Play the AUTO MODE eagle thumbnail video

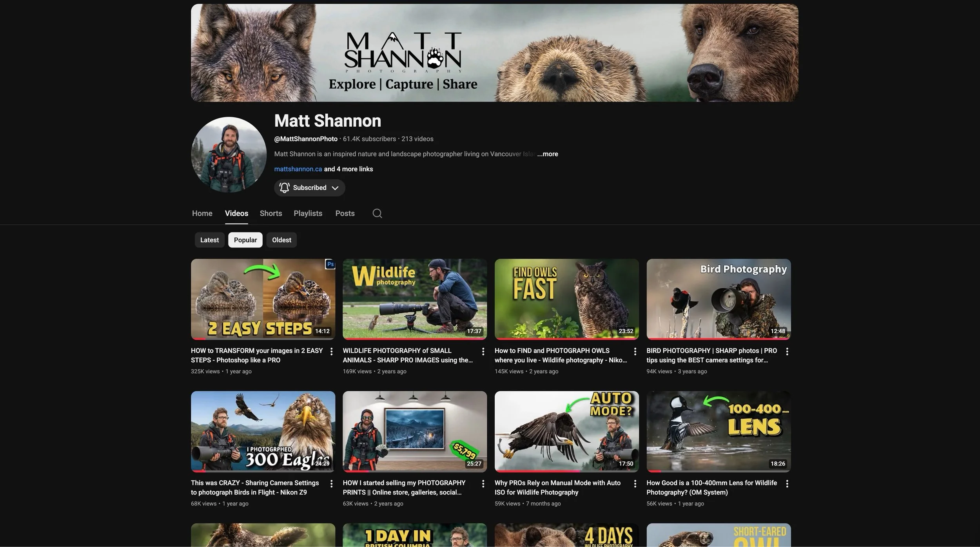click(566, 431)
